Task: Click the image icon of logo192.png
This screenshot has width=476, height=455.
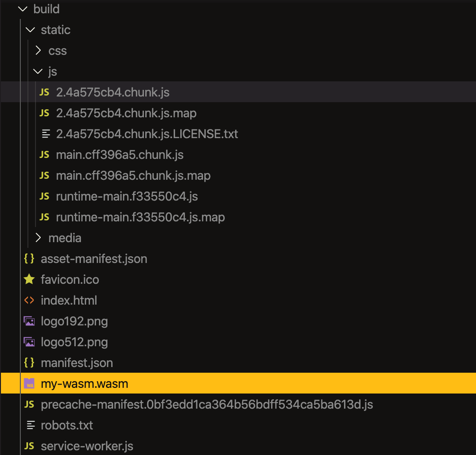Action: (x=29, y=321)
